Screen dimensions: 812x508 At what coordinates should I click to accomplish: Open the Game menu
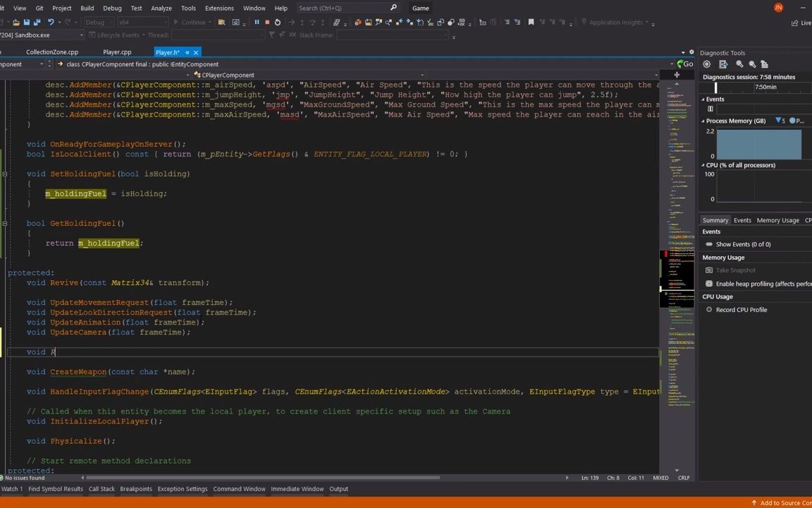coord(420,8)
